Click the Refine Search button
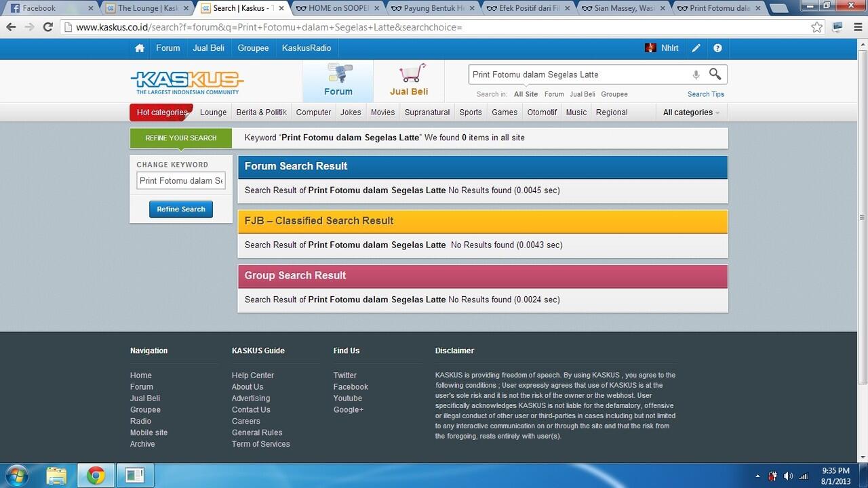The width and height of the screenshot is (868, 488). (x=181, y=209)
